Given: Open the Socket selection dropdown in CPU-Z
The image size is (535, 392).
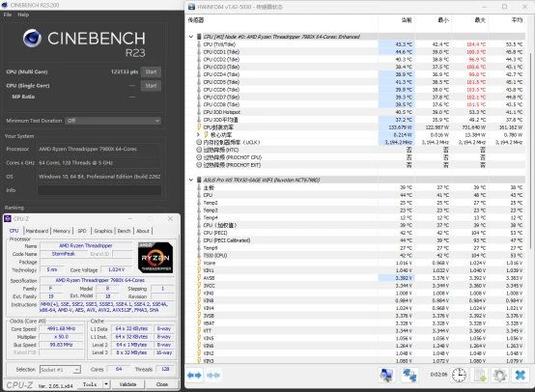Looking at the screenshot, I should 60,370.
